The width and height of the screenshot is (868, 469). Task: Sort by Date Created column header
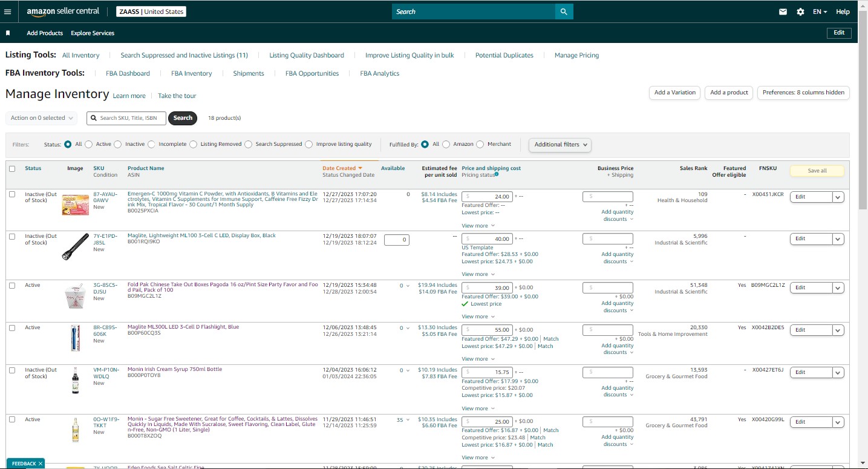342,168
